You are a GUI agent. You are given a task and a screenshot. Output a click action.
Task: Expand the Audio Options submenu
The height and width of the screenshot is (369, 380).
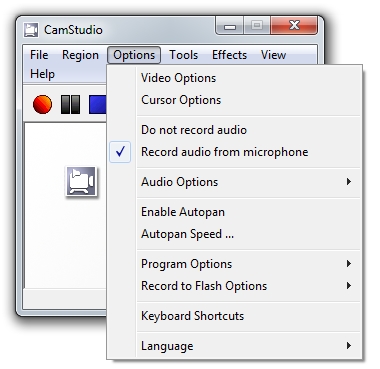(x=235, y=182)
